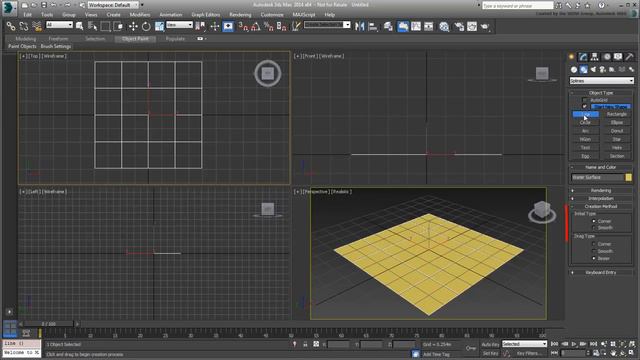
Task: Click the Rectangle spline button
Action: 617,114
